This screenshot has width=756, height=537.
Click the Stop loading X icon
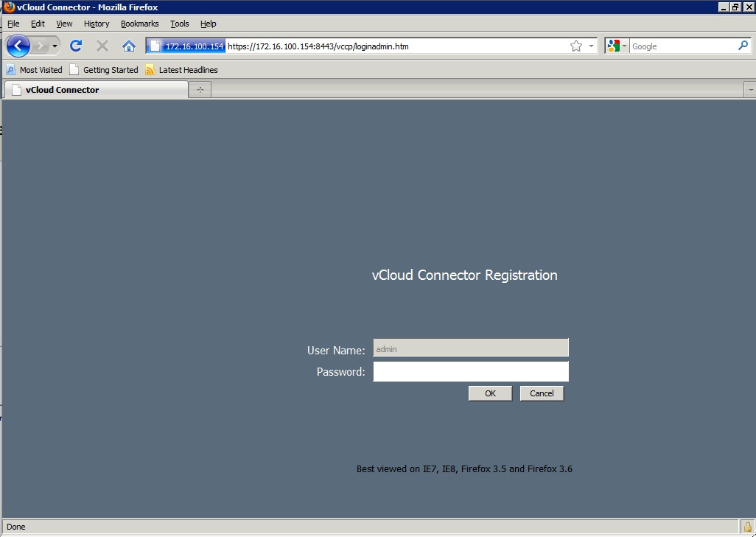[102, 46]
